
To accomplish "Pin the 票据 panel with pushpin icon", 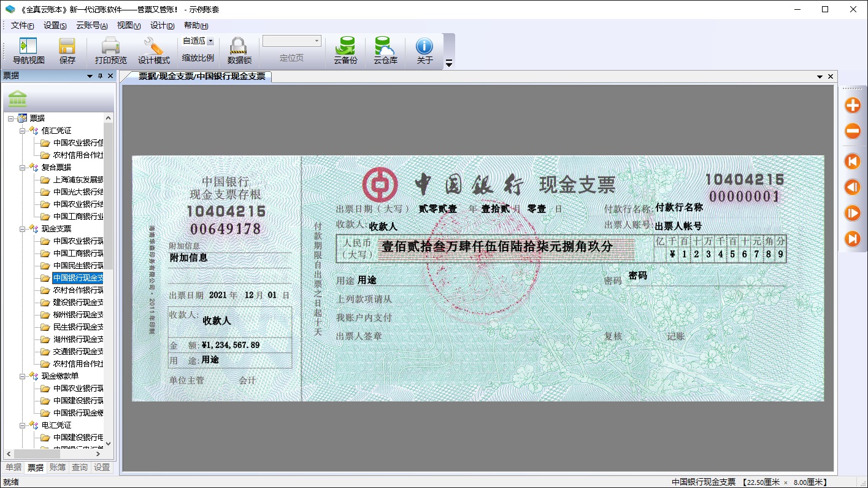I will point(100,76).
